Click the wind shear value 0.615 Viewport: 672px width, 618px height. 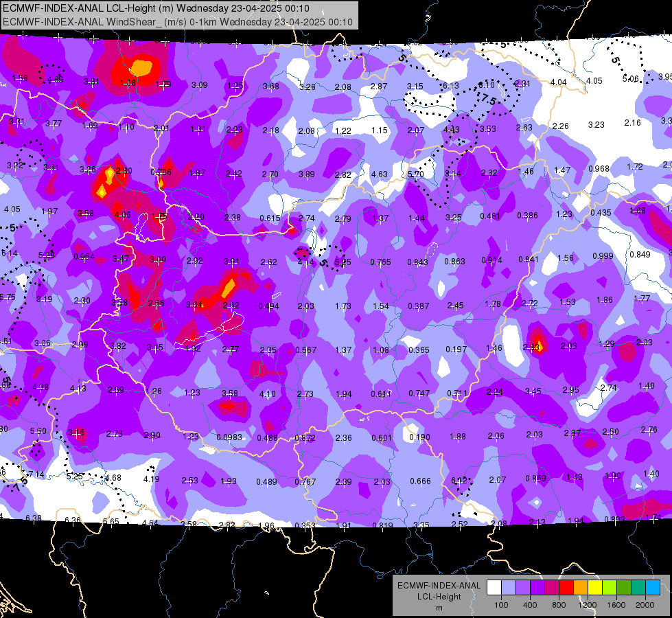coord(270,218)
